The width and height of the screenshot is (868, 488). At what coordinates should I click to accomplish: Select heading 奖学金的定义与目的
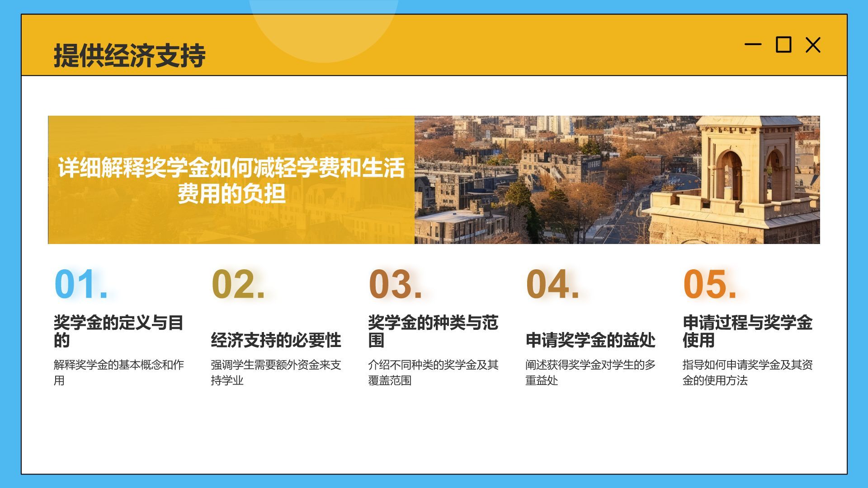(118, 331)
